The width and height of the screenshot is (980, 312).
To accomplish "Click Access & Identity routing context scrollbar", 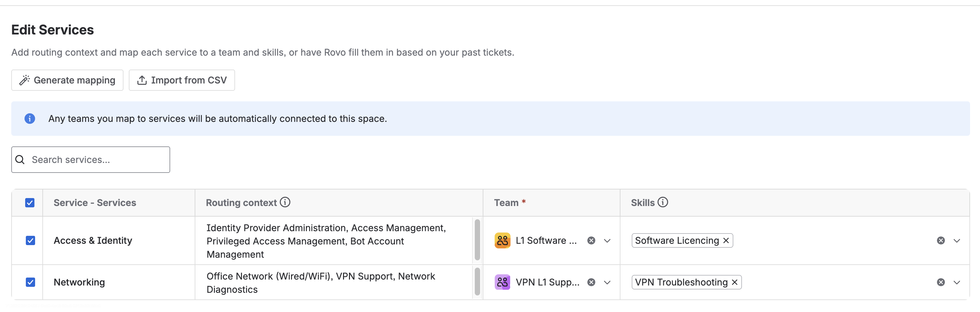I will coord(477,240).
